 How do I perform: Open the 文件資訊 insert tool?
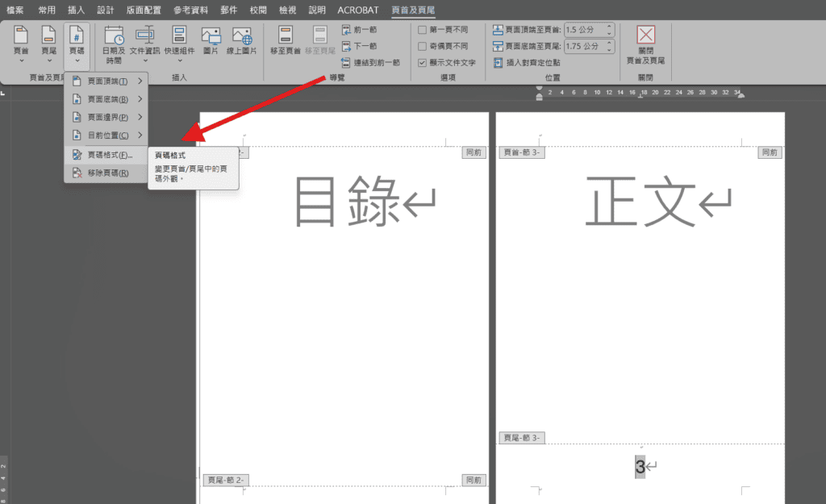coord(145,44)
